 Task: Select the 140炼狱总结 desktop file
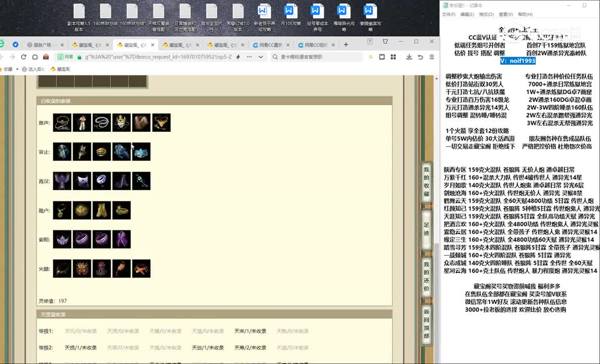(x=105, y=15)
